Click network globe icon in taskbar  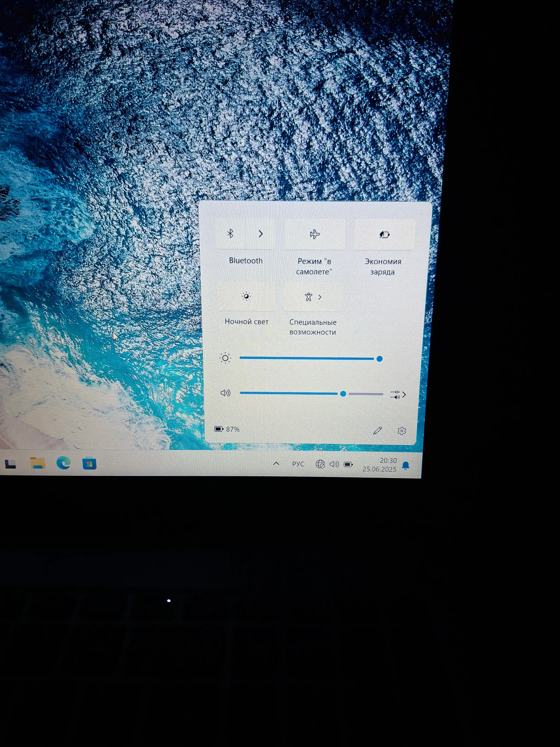[x=320, y=464]
